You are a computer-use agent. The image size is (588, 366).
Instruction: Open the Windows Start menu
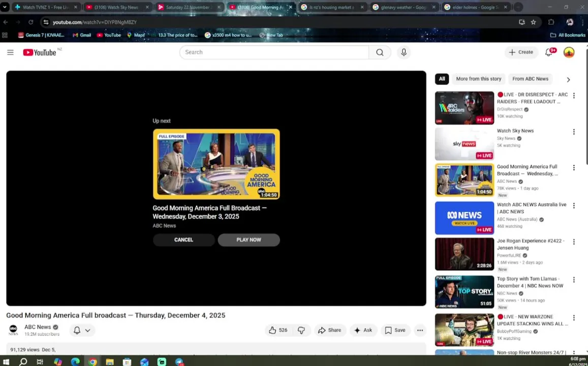[x=6, y=362]
